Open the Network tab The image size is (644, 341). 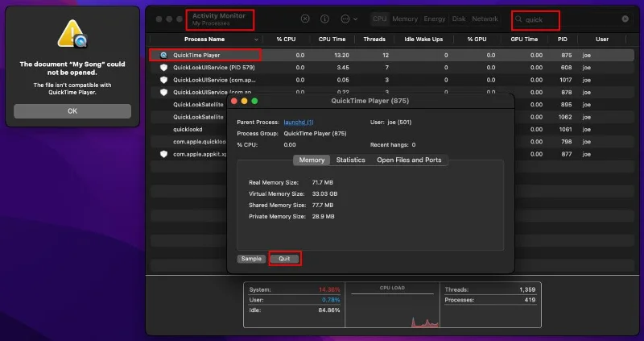coord(485,19)
